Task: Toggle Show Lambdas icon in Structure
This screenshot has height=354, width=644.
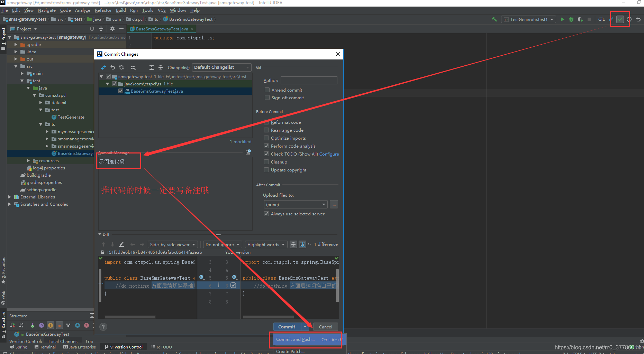Action: click(x=87, y=325)
